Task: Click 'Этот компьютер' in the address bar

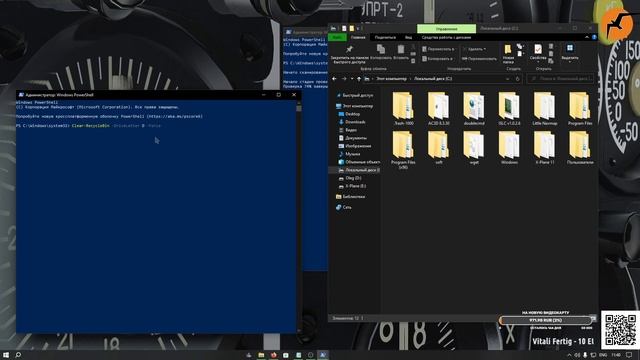Action: 391,79
